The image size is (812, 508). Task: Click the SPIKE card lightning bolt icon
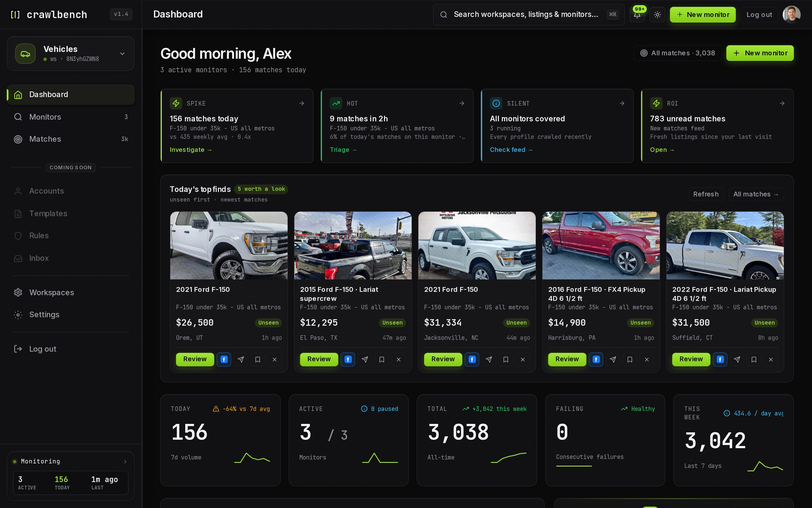coord(176,104)
